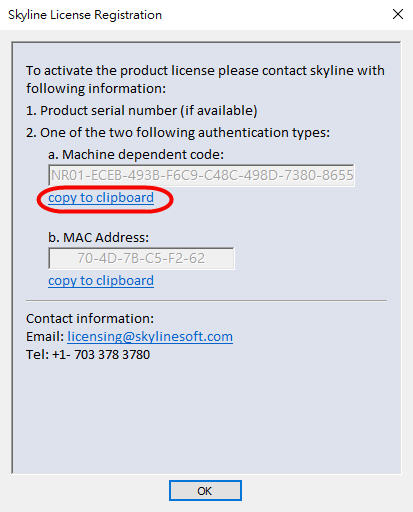Click the horizontal separator above Contact information
Viewport: 413px width, 512px height.
207,300
